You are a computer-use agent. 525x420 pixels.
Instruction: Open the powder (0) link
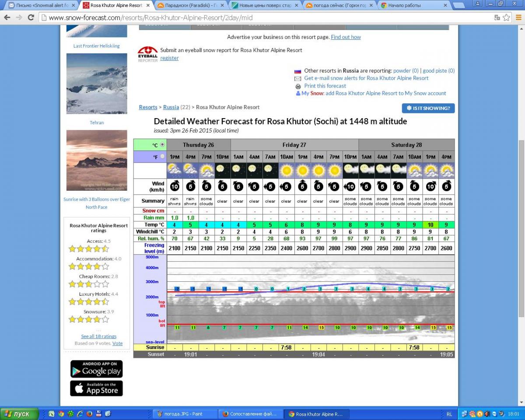click(x=406, y=70)
